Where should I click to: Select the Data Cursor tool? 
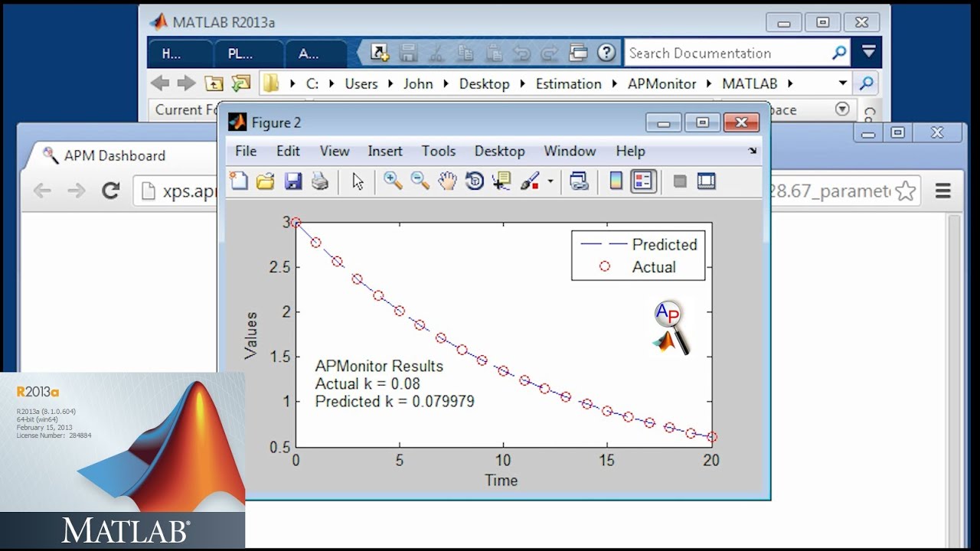click(502, 181)
